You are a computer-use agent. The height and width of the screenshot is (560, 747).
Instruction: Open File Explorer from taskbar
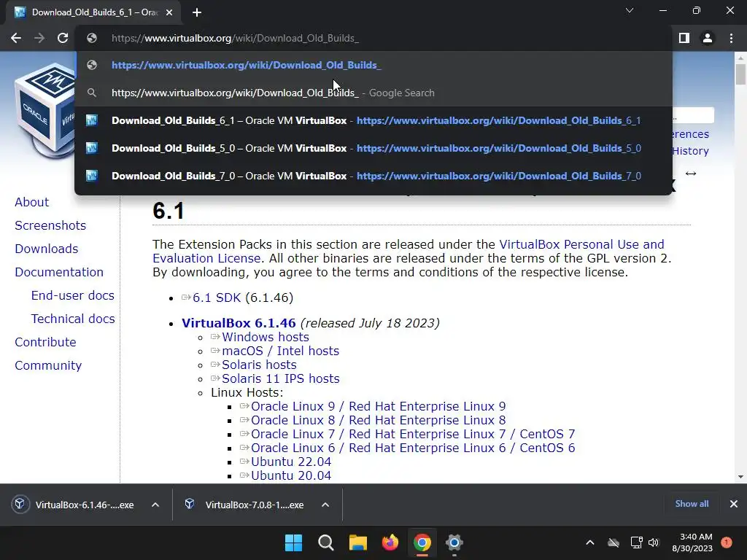click(x=357, y=542)
